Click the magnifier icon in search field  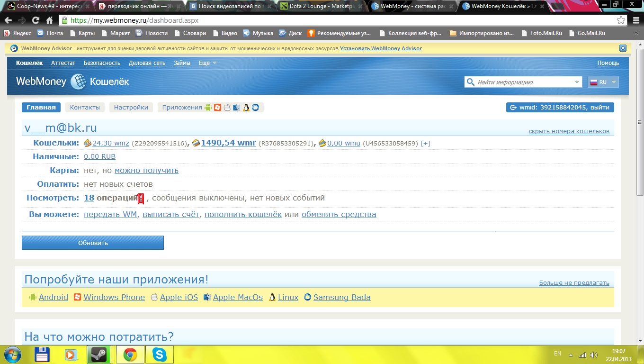coord(471,82)
